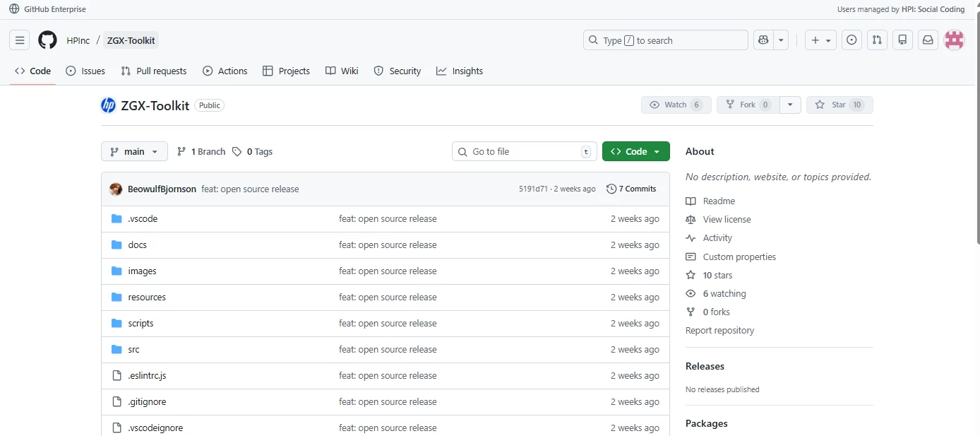Open the 1 Branch link
Screen dimensions: 980x436
[x=201, y=151]
